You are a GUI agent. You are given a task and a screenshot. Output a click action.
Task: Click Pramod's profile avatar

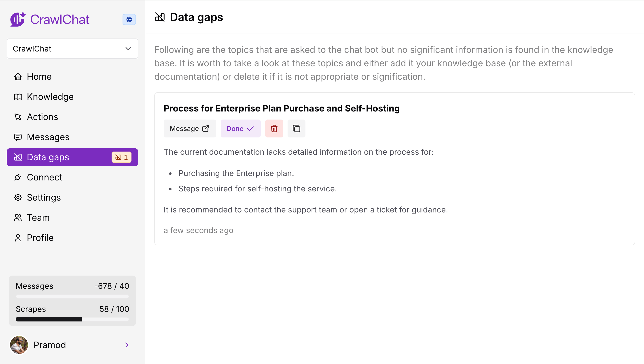coord(19,345)
